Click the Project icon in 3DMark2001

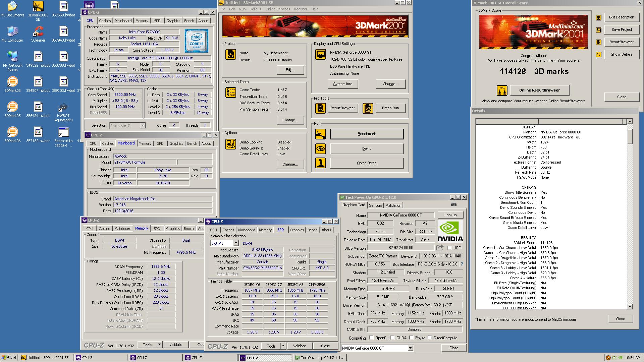pos(231,54)
